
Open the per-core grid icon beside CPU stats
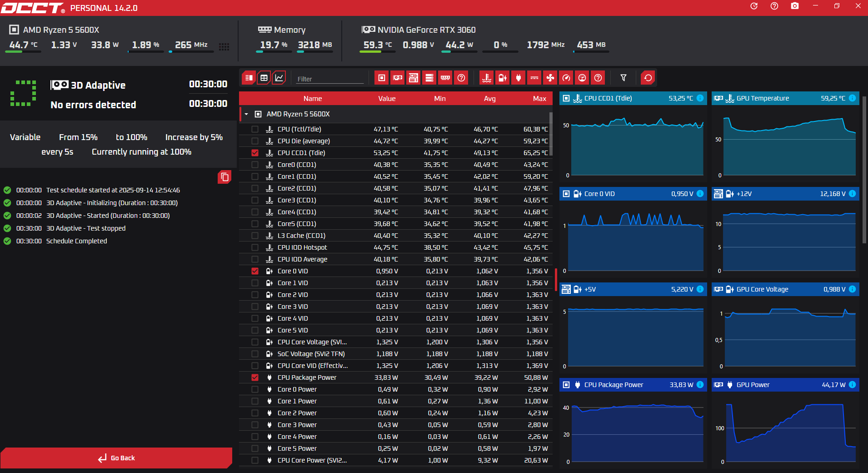(224, 47)
